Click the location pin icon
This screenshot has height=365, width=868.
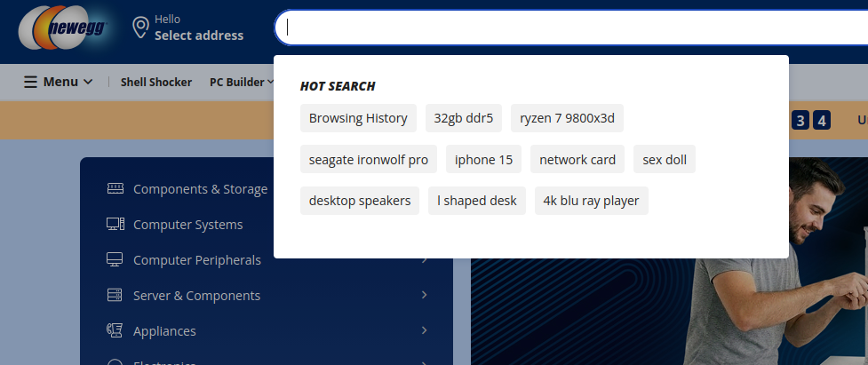141,28
